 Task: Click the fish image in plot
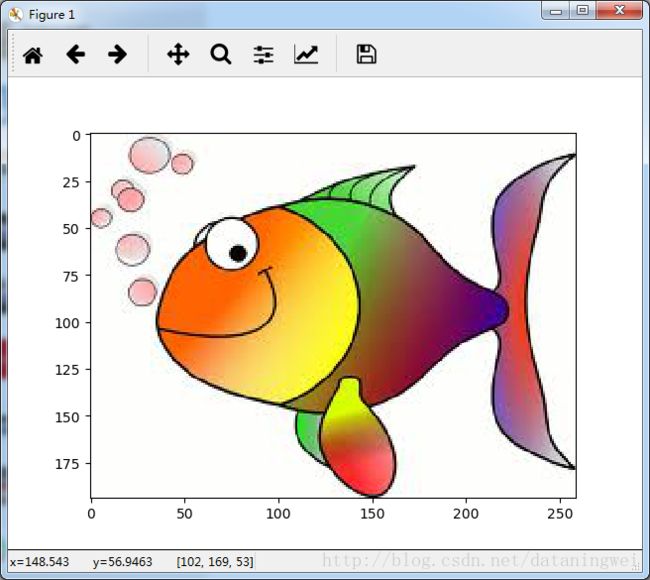coord(333,316)
